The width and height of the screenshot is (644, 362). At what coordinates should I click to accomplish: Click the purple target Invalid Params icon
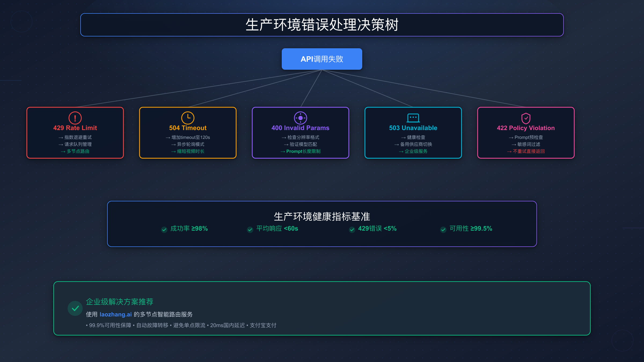coord(301,118)
